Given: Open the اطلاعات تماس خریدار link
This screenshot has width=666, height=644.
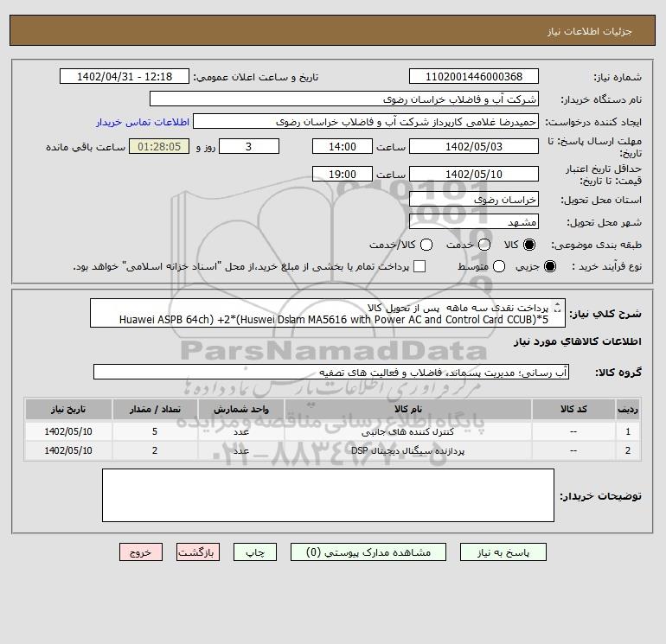Looking at the screenshot, I should click(143, 122).
